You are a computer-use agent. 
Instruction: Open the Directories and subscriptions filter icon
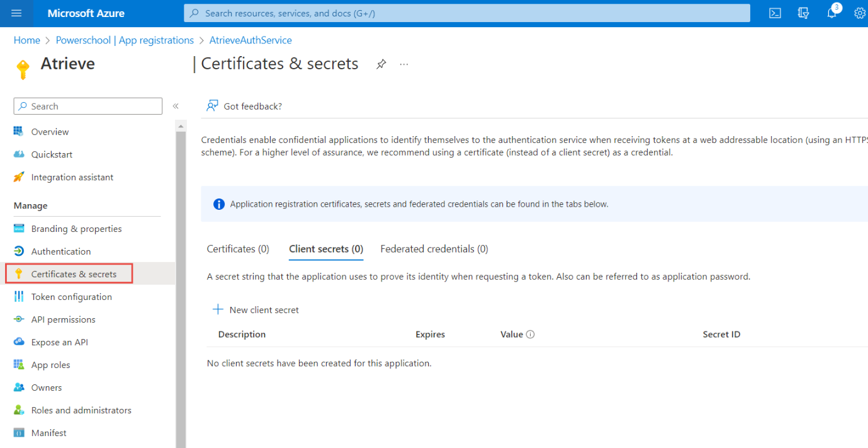click(803, 13)
